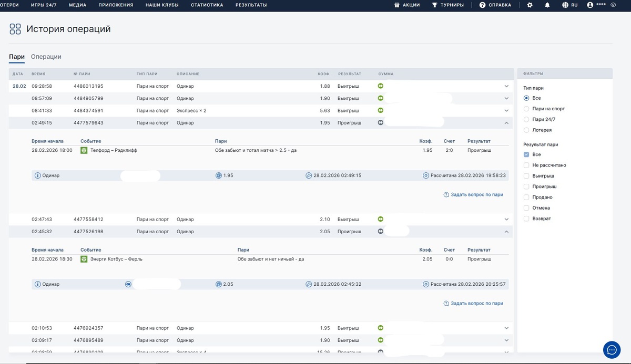Click the globe language icon
This screenshot has height=364, width=631.
565,5
